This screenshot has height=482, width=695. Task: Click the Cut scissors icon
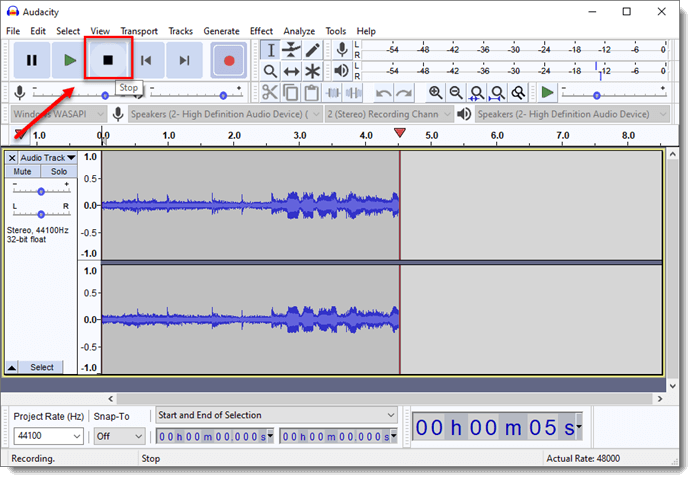click(x=269, y=93)
